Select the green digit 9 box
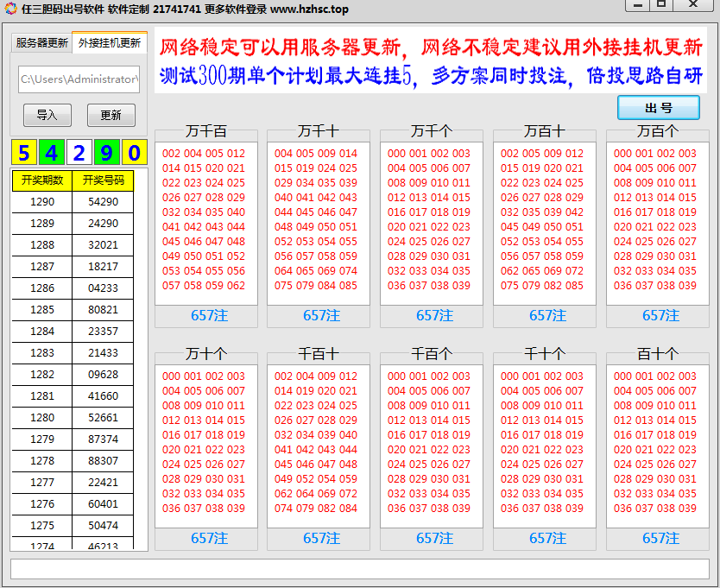This screenshot has height=588, width=720. click(x=106, y=154)
